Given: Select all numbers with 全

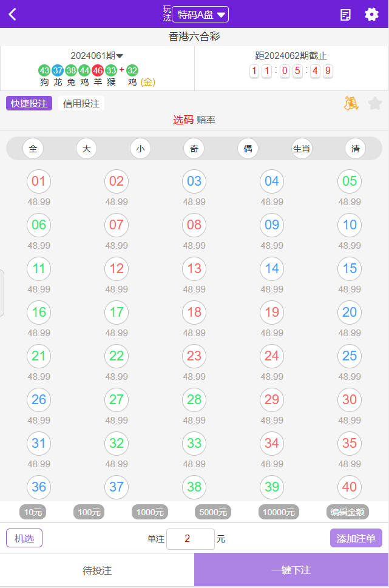Looking at the screenshot, I should pos(33,149).
